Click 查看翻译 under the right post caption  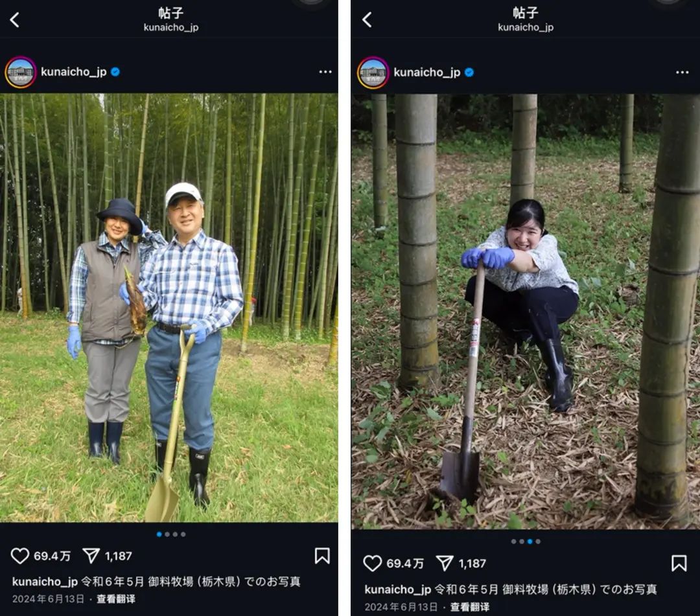coord(470,607)
